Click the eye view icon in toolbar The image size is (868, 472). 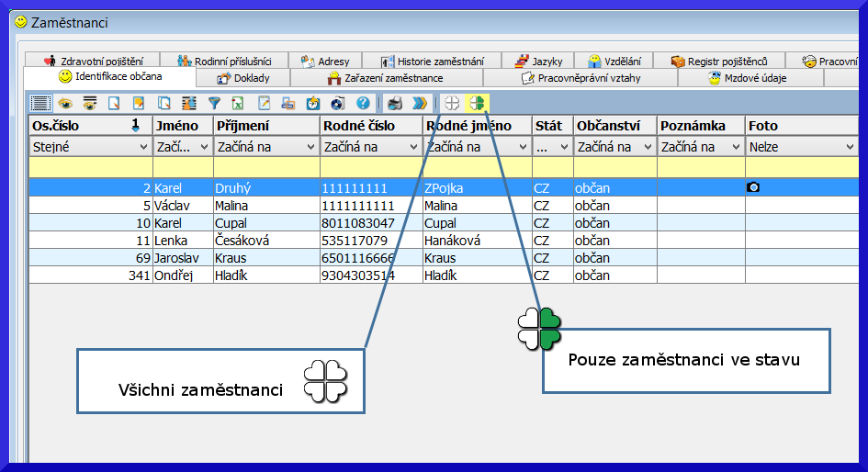[x=65, y=104]
